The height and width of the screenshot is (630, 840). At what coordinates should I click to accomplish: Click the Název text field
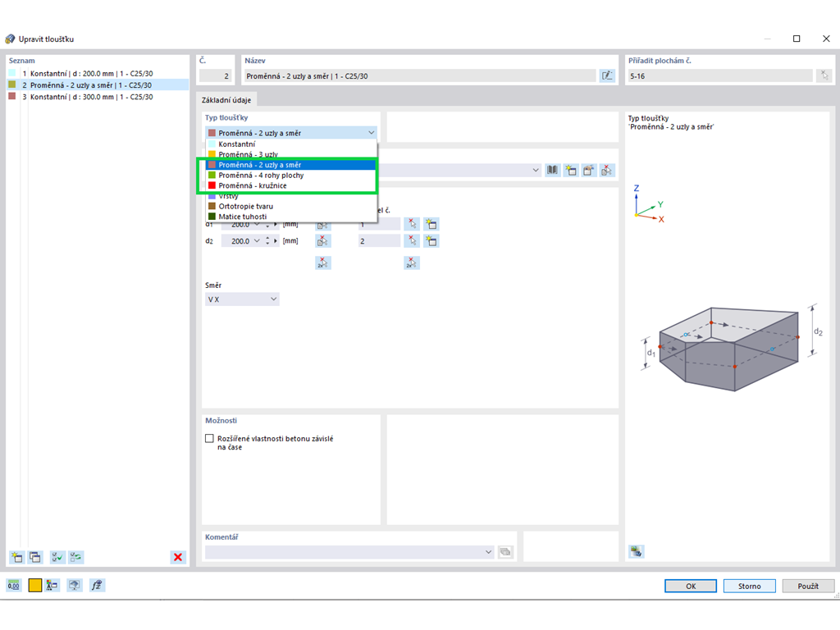[419, 76]
